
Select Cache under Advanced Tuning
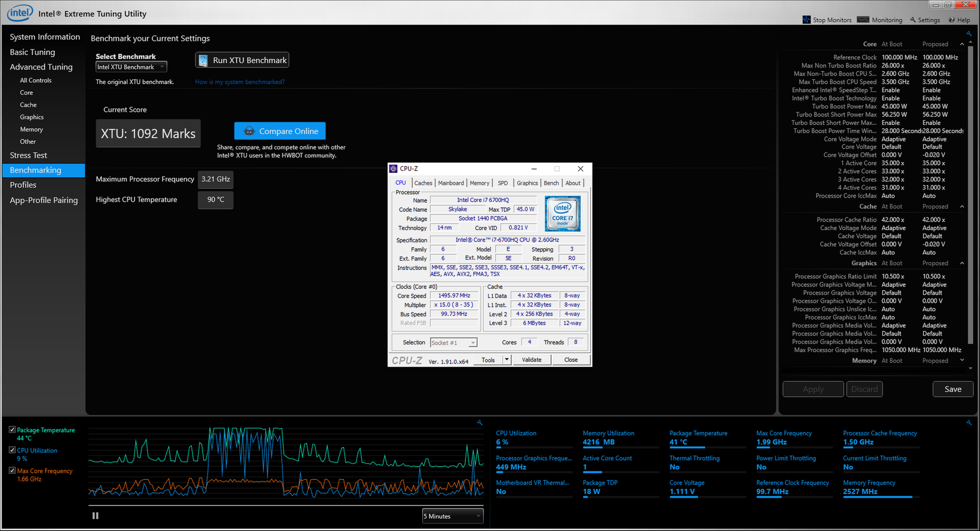28,105
